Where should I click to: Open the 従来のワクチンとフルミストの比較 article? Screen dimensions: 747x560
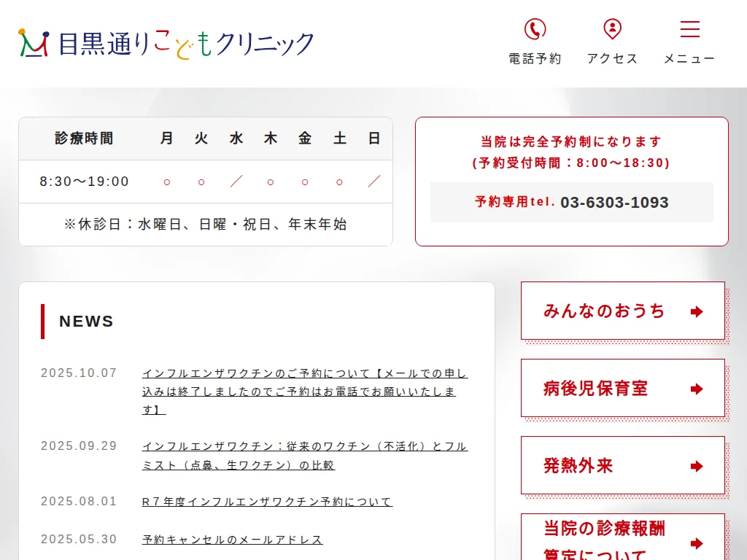pyautogui.click(x=305, y=455)
